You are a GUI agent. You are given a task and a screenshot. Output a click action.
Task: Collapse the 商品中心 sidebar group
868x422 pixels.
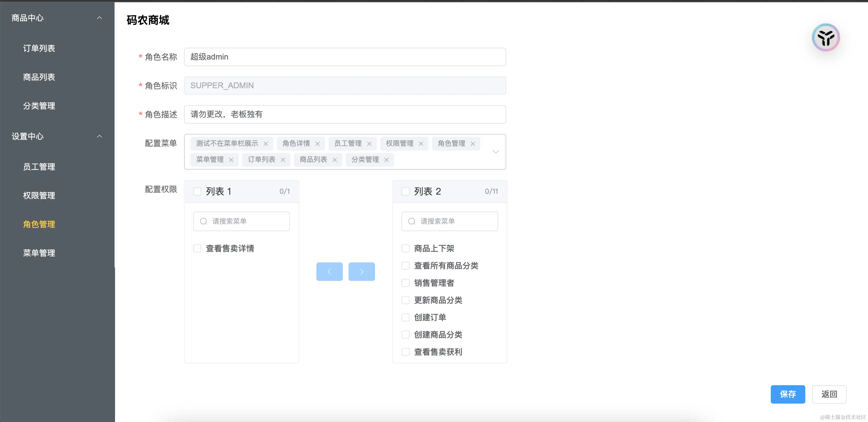tap(100, 18)
